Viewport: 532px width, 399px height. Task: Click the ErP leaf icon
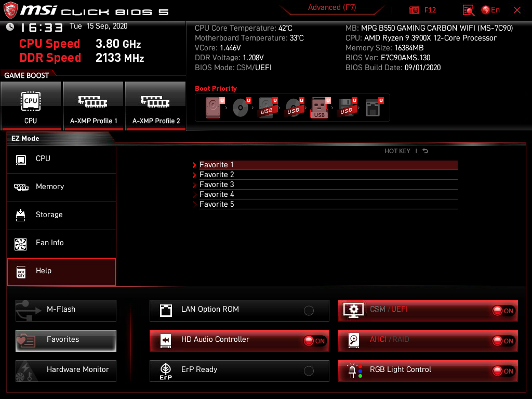(x=166, y=371)
